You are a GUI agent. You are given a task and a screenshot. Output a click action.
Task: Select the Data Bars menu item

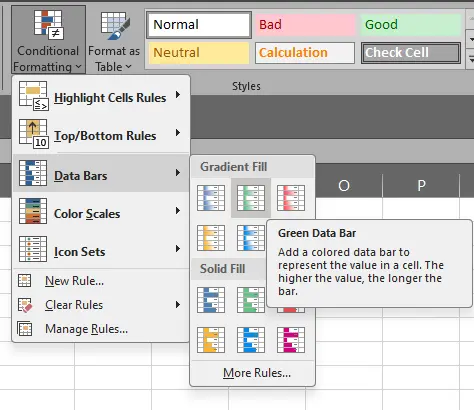tap(101, 173)
